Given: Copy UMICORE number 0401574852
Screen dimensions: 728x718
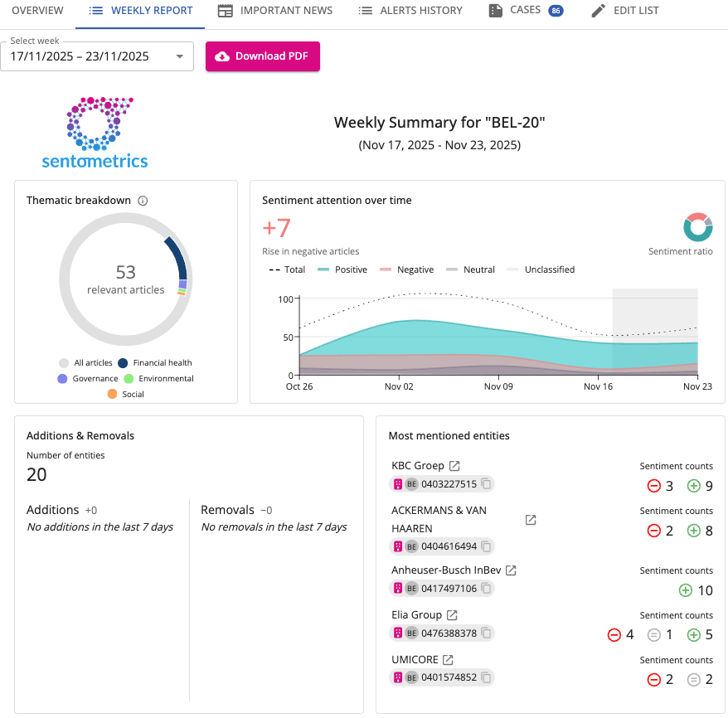Looking at the screenshot, I should pyautogui.click(x=487, y=677).
